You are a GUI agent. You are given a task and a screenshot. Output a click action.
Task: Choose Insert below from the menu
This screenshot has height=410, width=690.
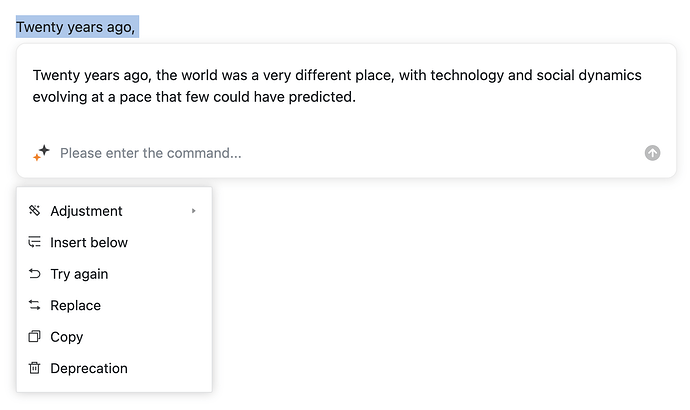pyautogui.click(x=89, y=242)
